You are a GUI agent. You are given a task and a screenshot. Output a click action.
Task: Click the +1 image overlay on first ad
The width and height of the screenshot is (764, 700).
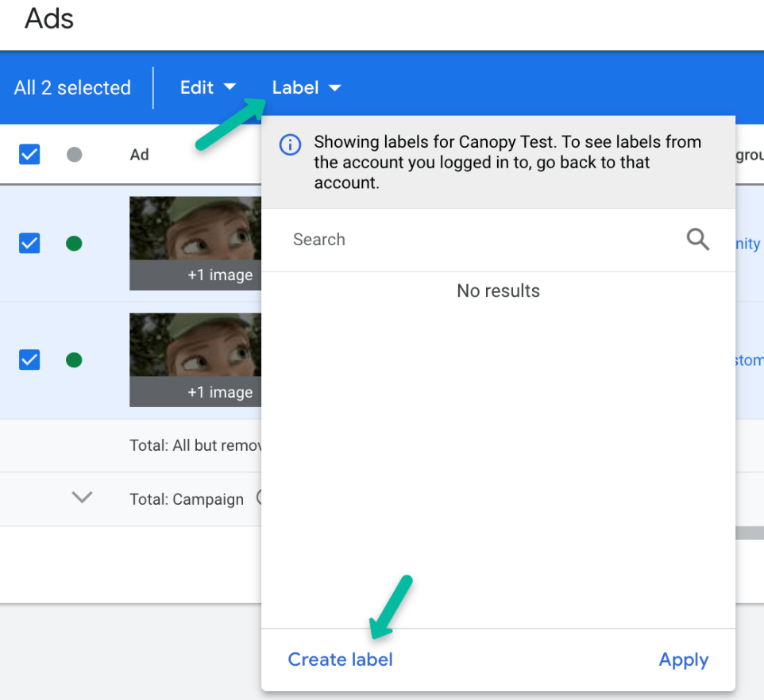coord(219,275)
